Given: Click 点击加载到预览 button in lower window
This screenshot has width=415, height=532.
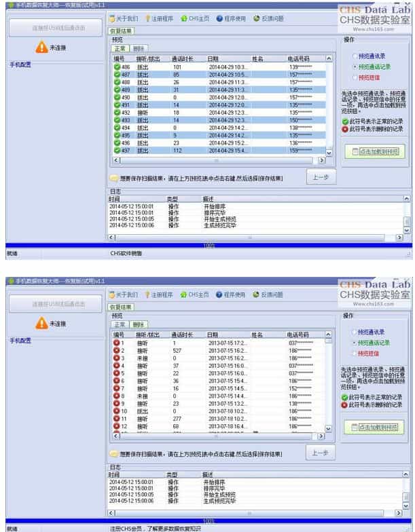Looking at the screenshot, I should click(374, 427).
